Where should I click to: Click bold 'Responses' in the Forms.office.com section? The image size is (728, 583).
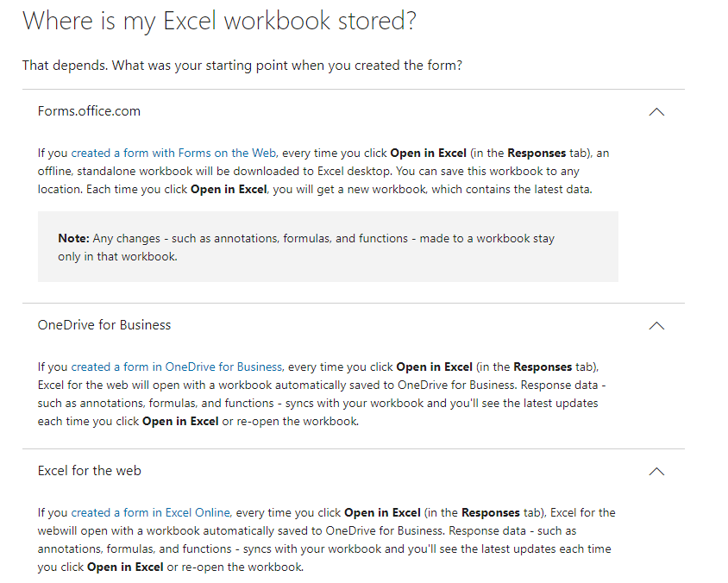tap(536, 154)
